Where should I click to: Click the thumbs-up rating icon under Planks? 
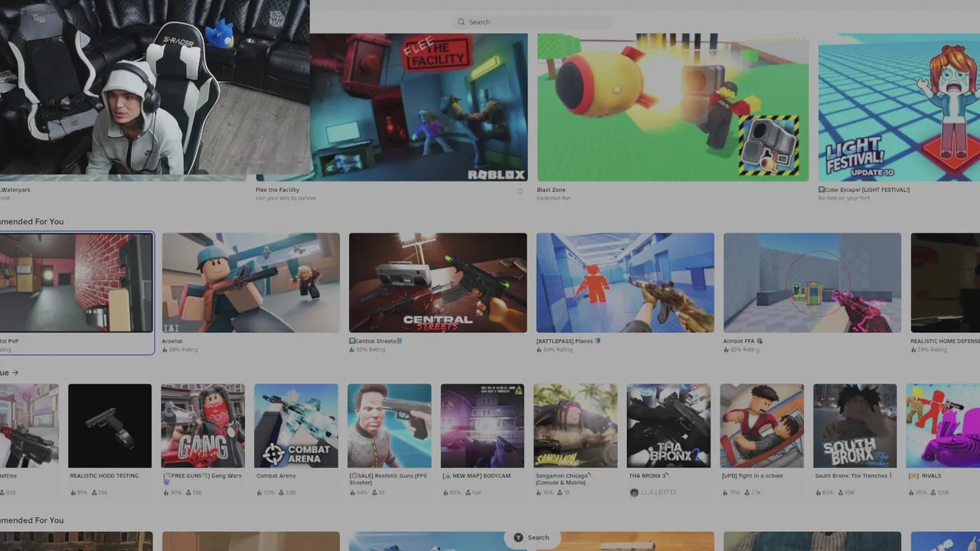[x=540, y=350]
